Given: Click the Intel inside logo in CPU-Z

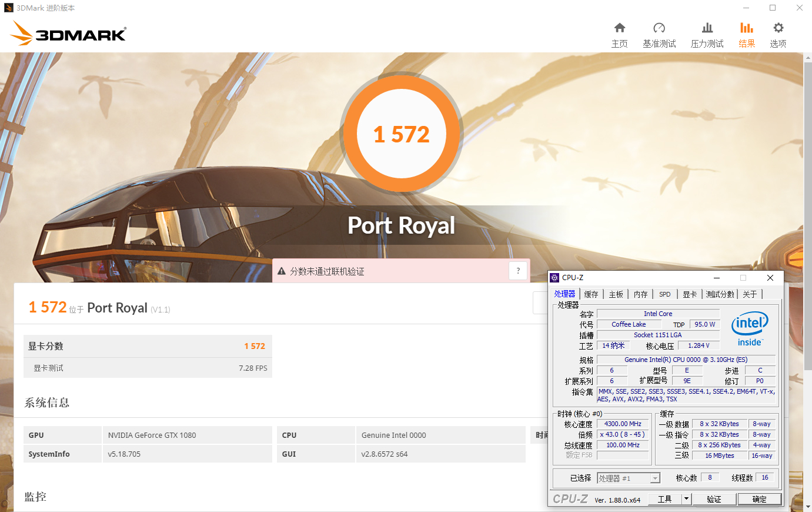Looking at the screenshot, I should [750, 329].
